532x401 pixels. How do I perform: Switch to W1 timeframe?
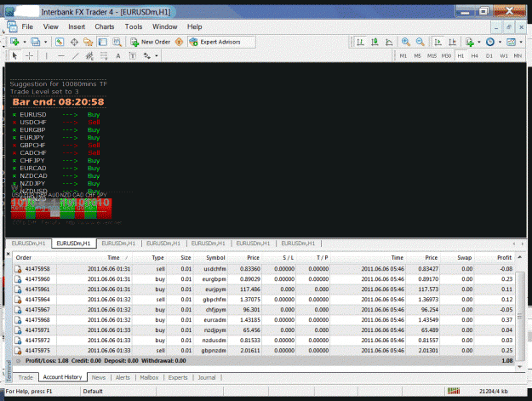504,56
